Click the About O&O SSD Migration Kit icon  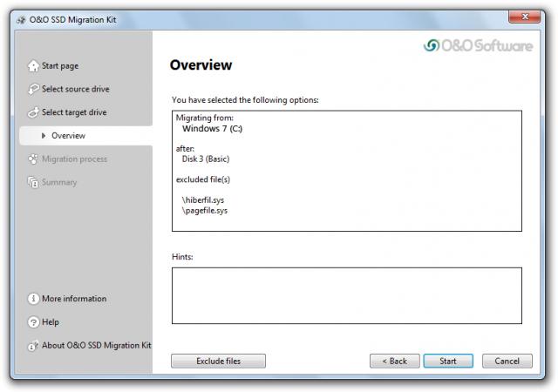pos(33,346)
